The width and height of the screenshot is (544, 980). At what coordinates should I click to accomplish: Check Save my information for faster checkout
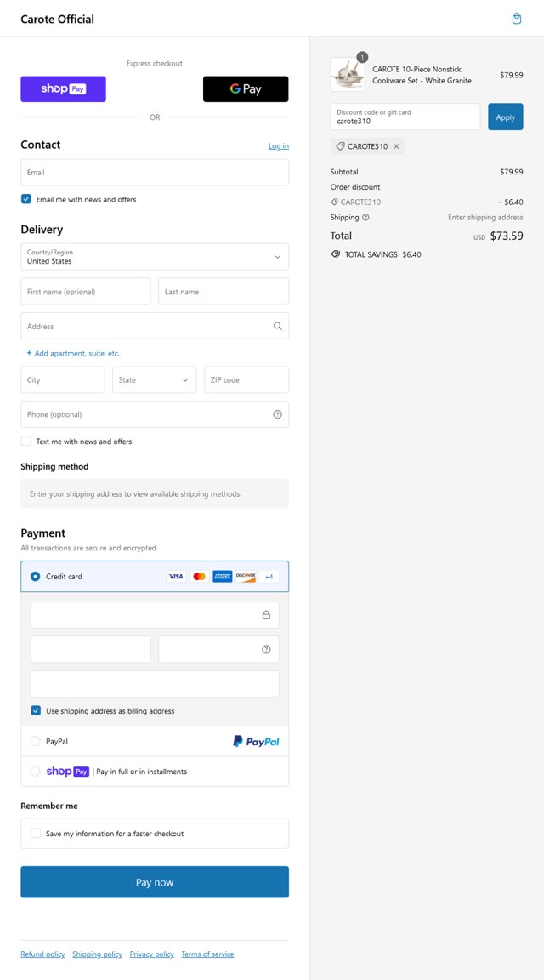click(x=36, y=833)
